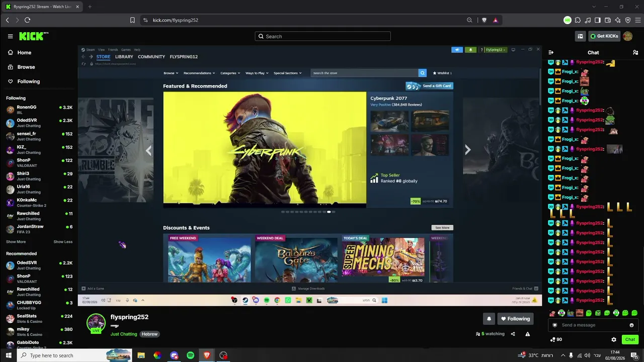Switch to Steam STORE tab
Viewport: 644px width, 362px height.
103,57
